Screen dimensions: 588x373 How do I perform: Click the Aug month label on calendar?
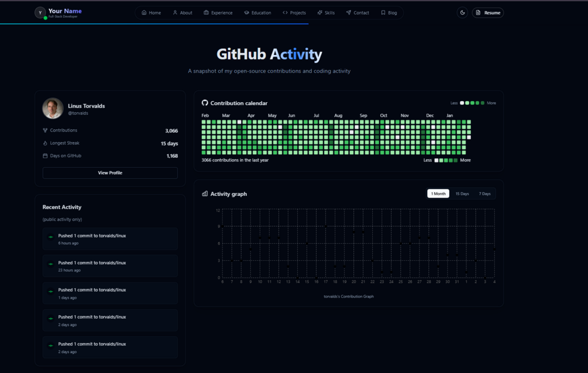338,115
